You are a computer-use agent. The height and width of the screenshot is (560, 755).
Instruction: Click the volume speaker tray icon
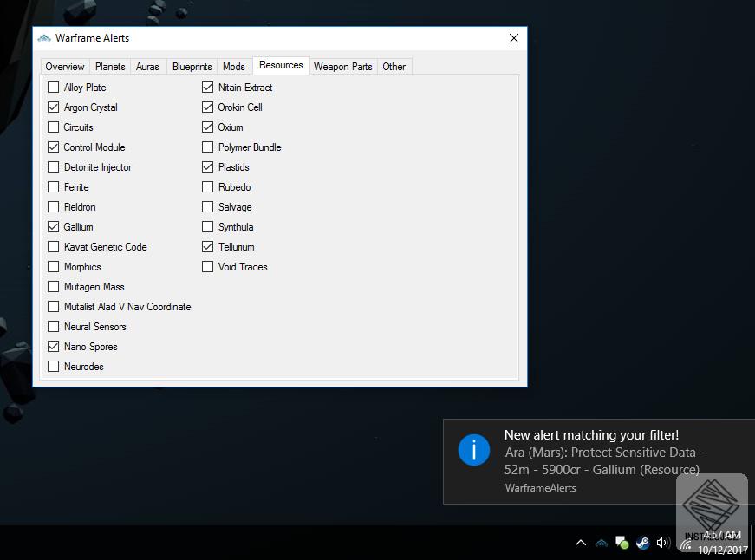tap(663, 543)
